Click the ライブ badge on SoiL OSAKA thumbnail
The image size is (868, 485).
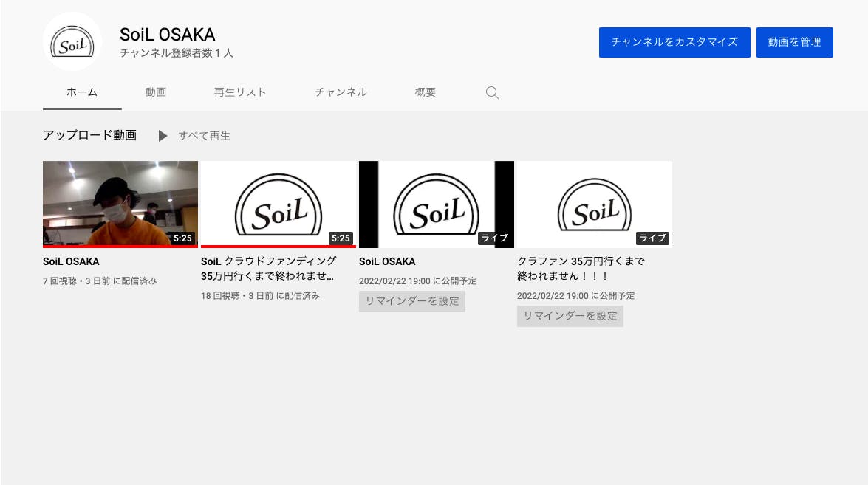click(x=495, y=238)
